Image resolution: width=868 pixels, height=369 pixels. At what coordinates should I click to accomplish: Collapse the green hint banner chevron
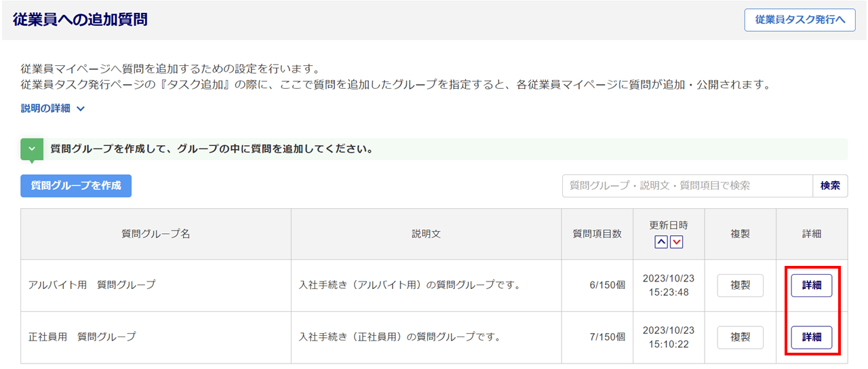[32, 149]
